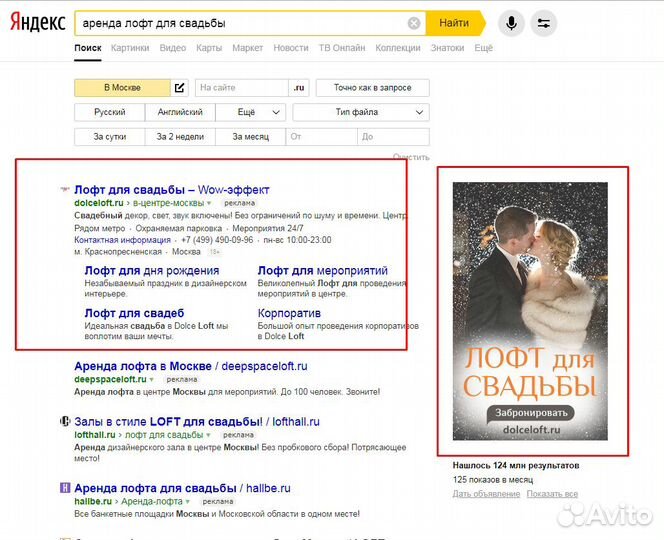The height and width of the screenshot is (540, 664).
Task: Switch to the Видео tab
Action: [172, 48]
